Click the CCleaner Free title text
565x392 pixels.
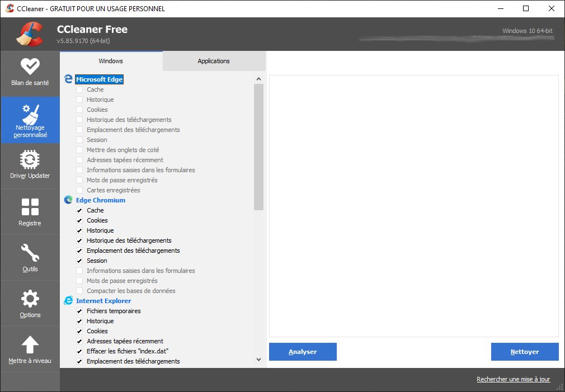tap(92, 29)
